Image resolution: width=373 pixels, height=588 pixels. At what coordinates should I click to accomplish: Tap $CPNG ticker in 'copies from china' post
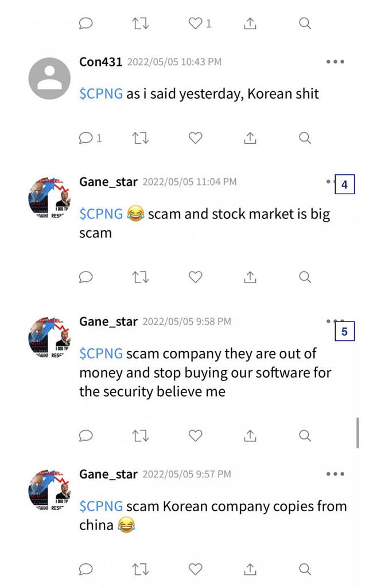(101, 507)
